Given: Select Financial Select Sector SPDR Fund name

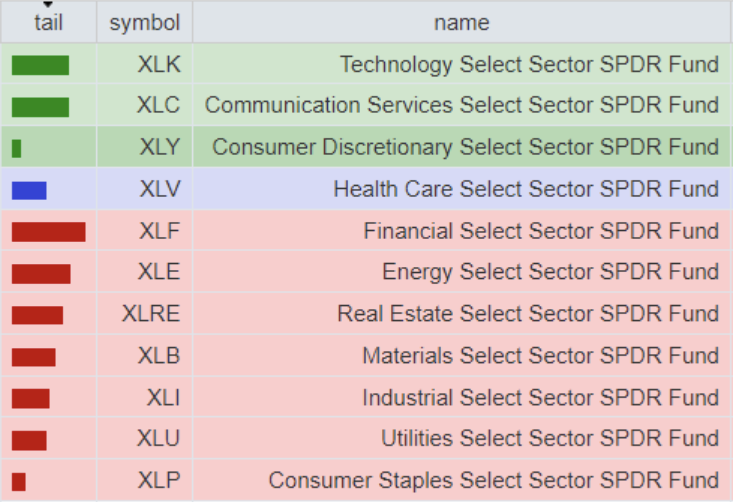Looking at the screenshot, I should 540,232.
